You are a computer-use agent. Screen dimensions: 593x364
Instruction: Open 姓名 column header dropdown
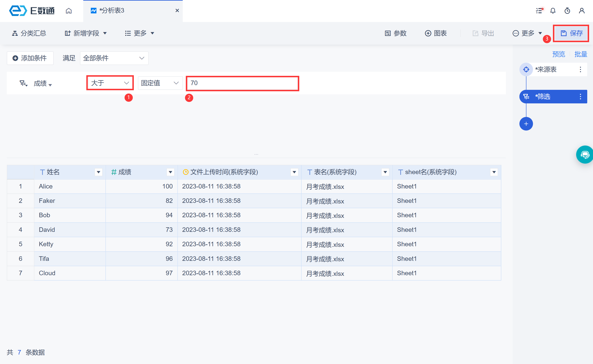pos(98,172)
